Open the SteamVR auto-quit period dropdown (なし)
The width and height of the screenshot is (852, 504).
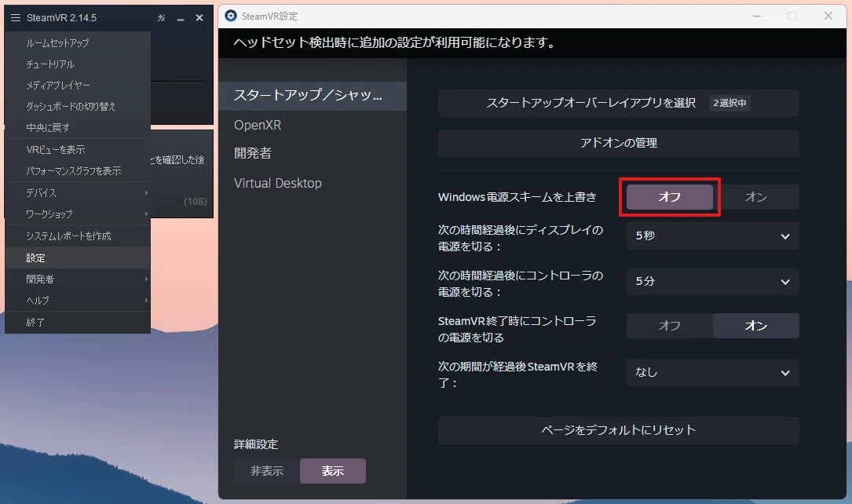(x=713, y=373)
